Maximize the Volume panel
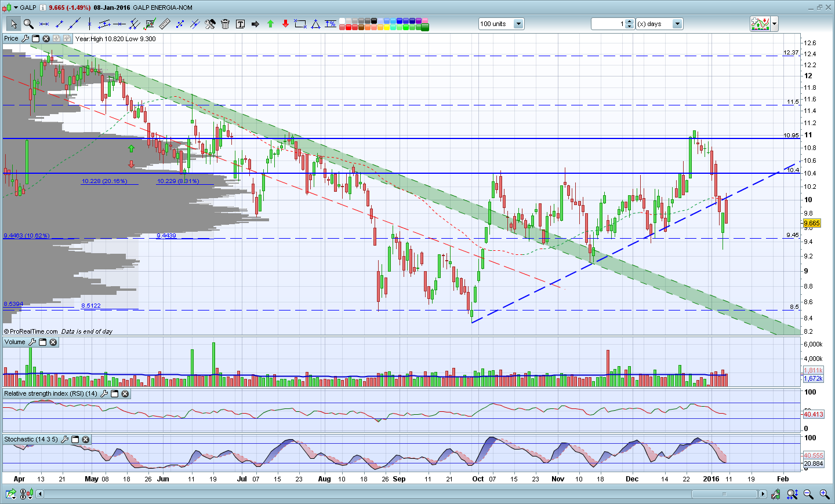835x504 pixels. tap(42, 342)
